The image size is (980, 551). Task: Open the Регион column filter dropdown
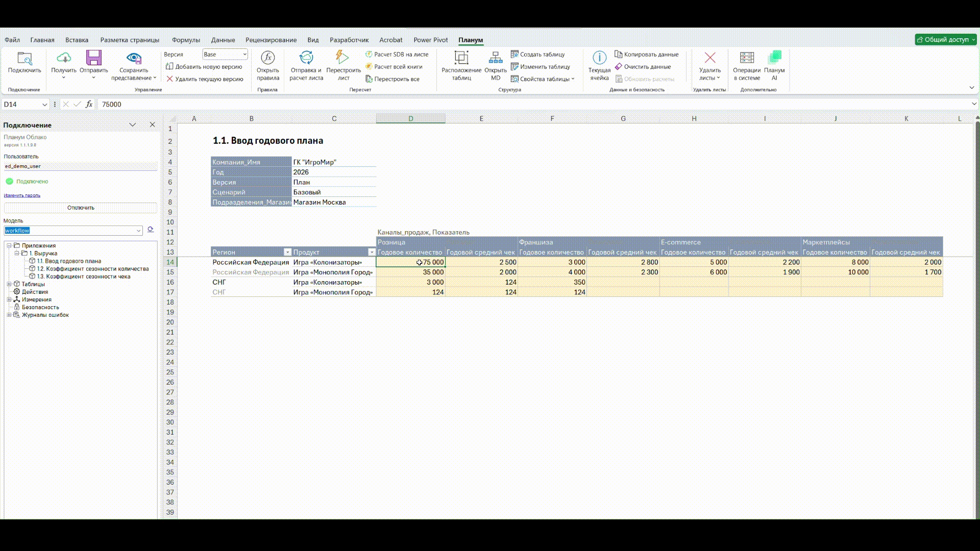287,252
